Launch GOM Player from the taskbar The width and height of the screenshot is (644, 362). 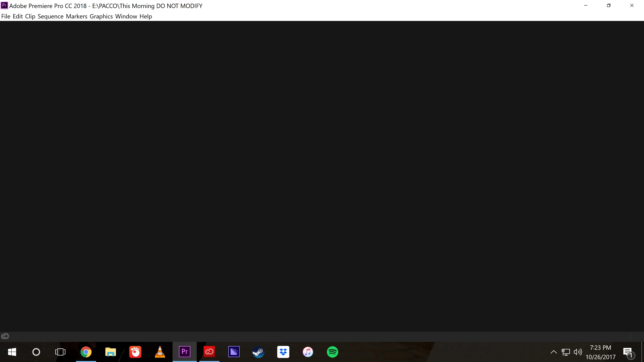135,352
